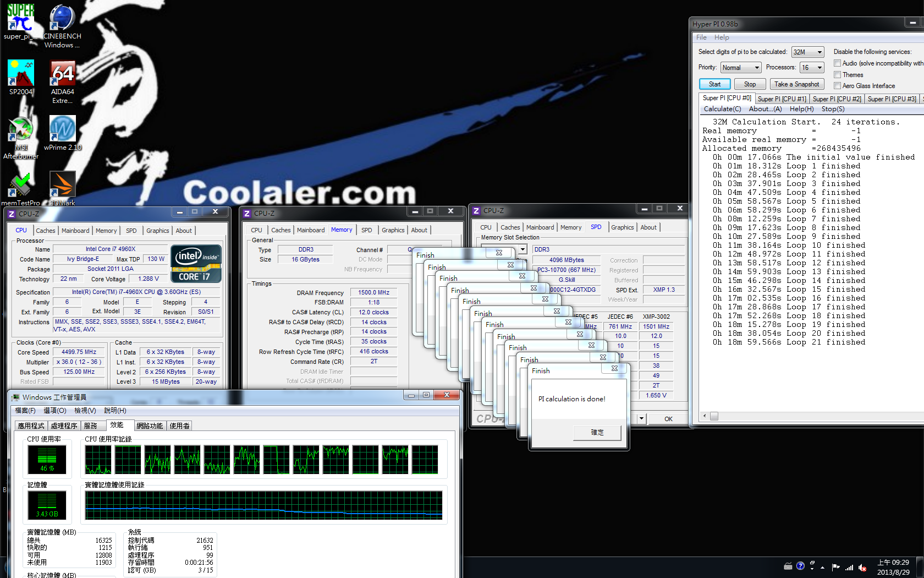Open Task Manager 檢視(V) menu
This screenshot has width=924, height=578.
[85, 411]
